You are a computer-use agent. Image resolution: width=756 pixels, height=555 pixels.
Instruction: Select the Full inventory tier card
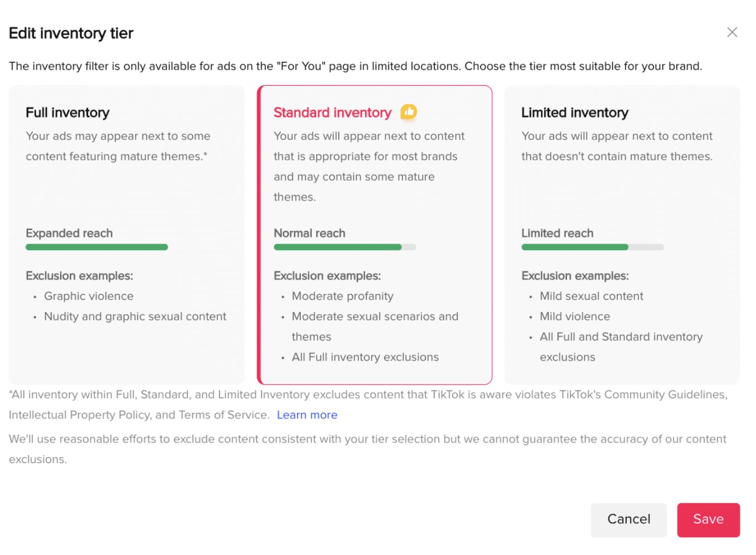pos(127,234)
